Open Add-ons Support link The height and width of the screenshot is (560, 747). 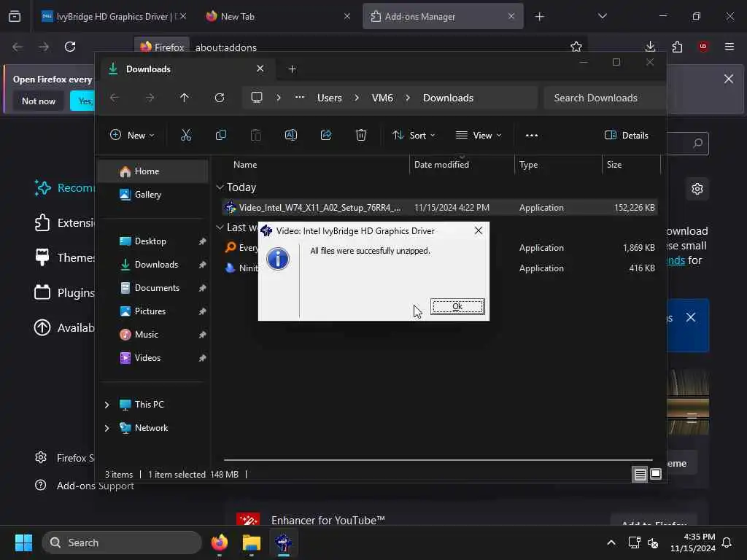tap(85, 486)
